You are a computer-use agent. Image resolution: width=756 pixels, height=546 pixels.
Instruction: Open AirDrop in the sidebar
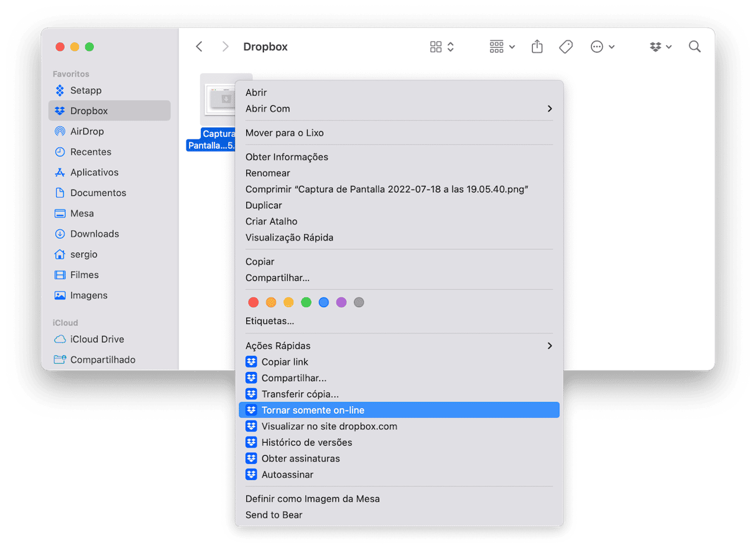[87, 131]
